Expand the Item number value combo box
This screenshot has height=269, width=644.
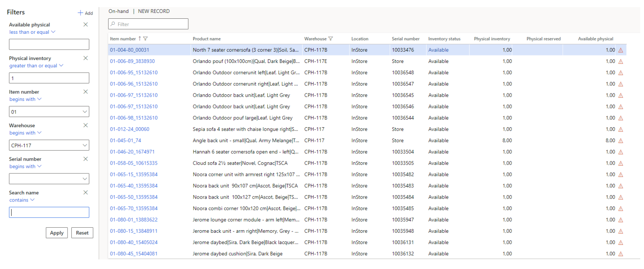point(85,112)
